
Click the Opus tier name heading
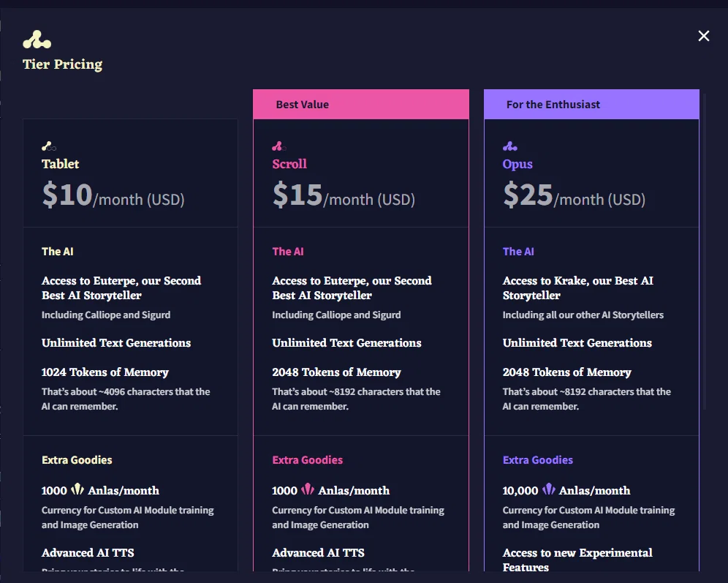[517, 165]
